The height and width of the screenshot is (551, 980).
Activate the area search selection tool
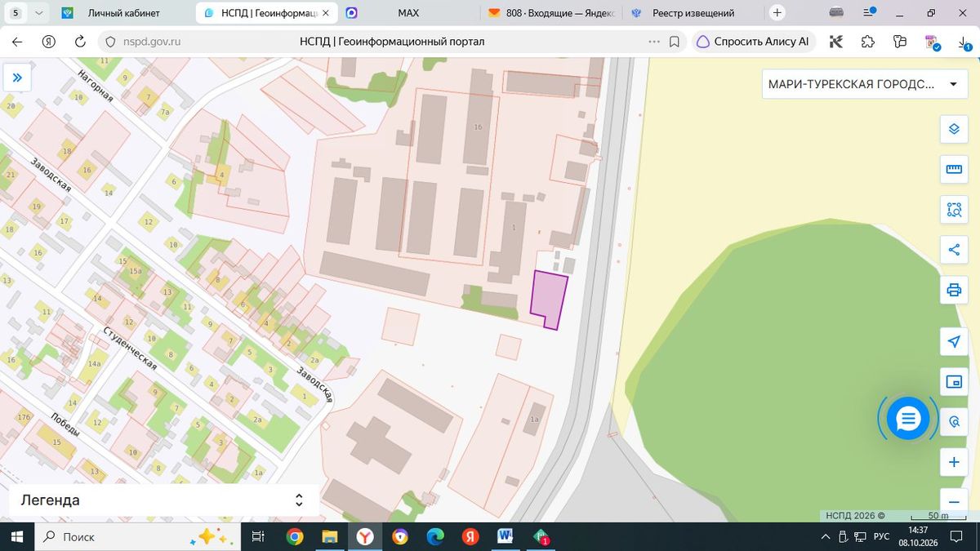(953, 210)
